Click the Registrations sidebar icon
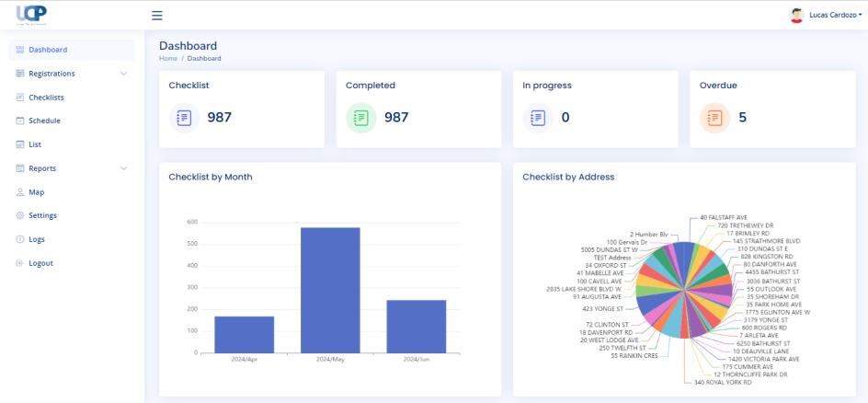 pos(20,74)
